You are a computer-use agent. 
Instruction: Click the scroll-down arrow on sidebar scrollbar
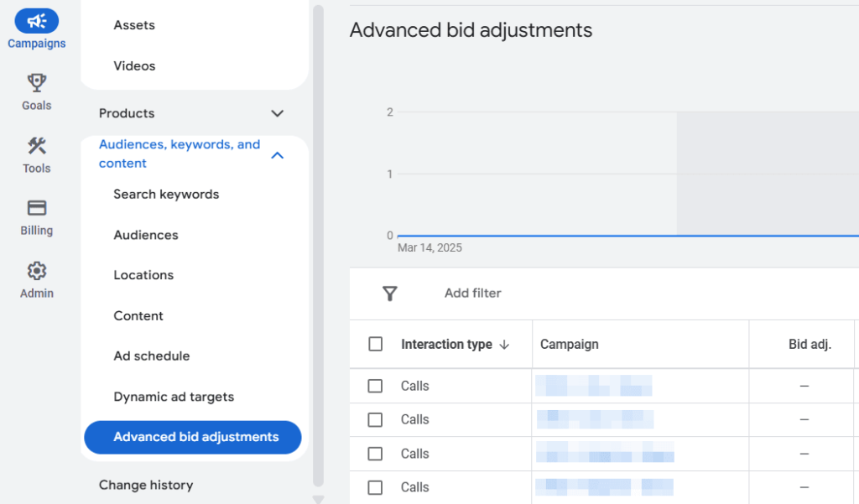point(319,498)
